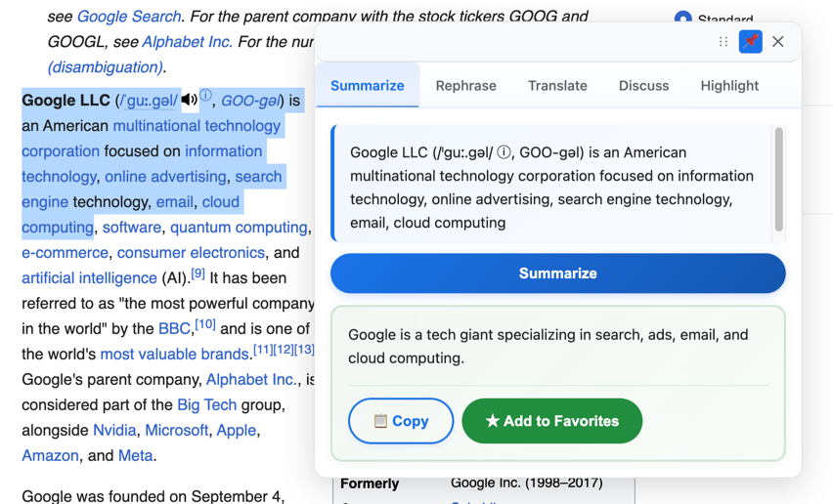
Task: Select the Highlight tab
Action: 729,86
